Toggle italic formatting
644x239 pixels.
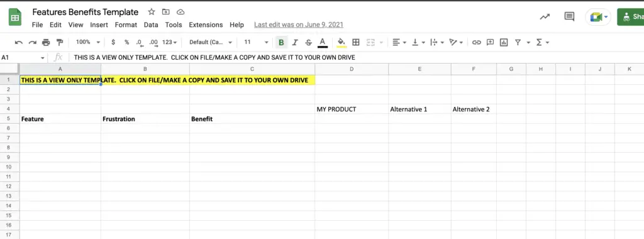pos(295,42)
